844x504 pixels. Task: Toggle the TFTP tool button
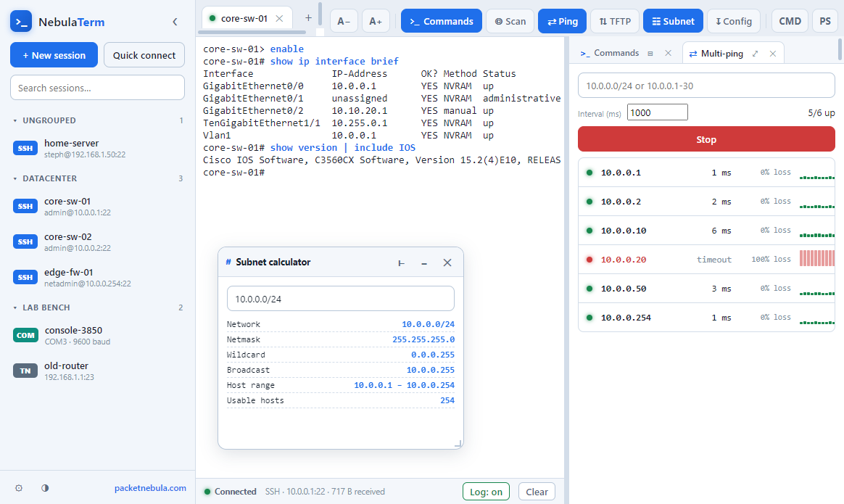pyautogui.click(x=615, y=21)
